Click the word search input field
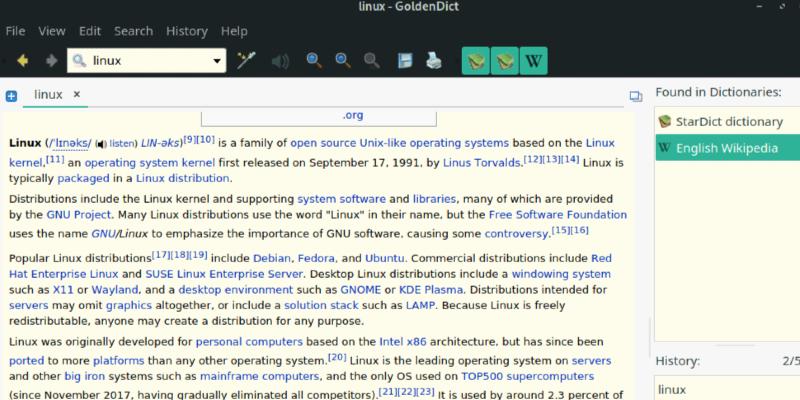This screenshot has height=400, width=800. pos(150,61)
